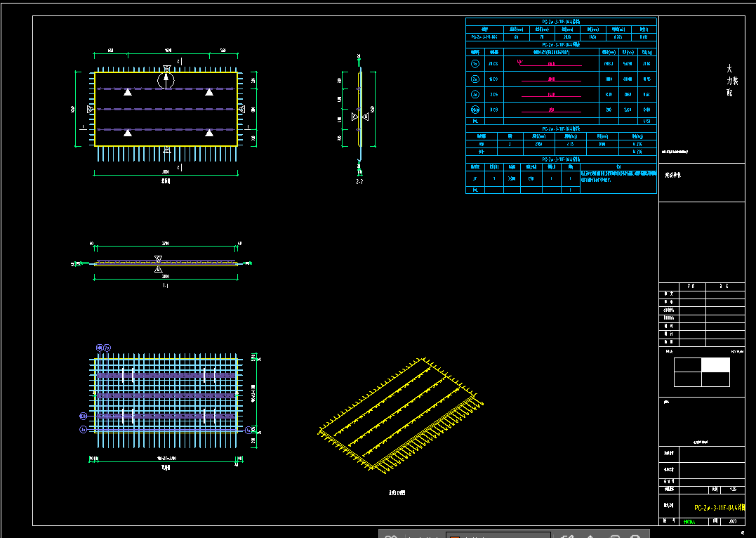Click the green text in the title block bottom row
Image resolution: width=756 pixels, height=538 pixels.
(689, 522)
